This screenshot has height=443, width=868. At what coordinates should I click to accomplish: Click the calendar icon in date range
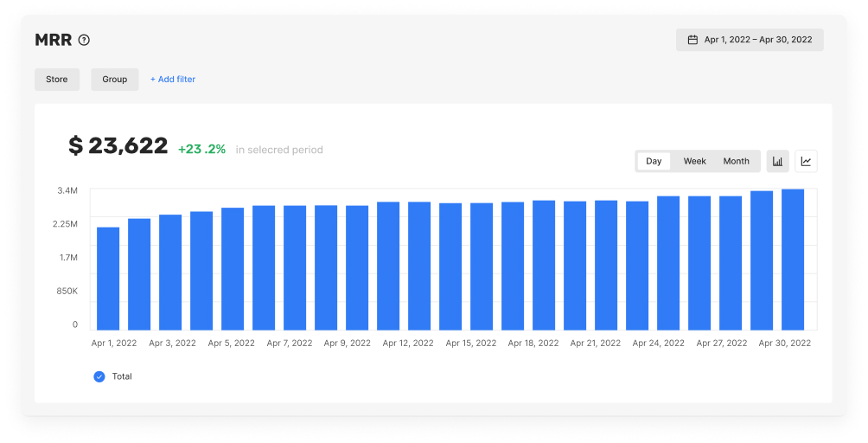(692, 40)
